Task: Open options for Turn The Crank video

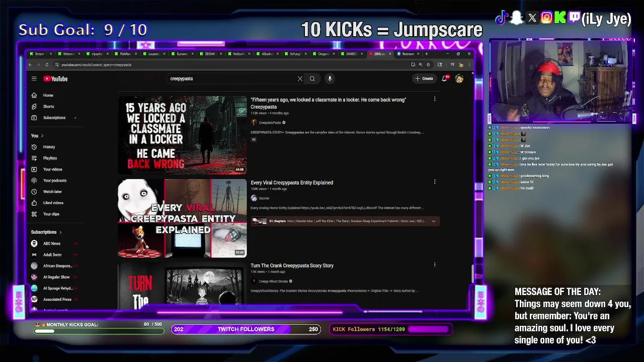Action: (435, 265)
